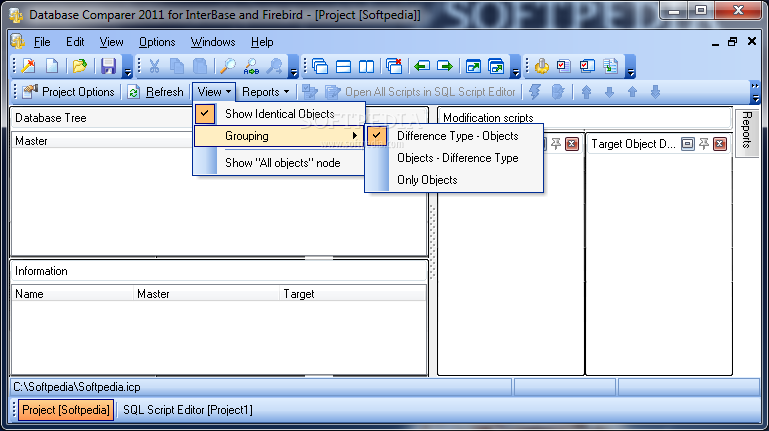
Task: Click the checkmark script icon beside Reports
Action: pos(309,92)
